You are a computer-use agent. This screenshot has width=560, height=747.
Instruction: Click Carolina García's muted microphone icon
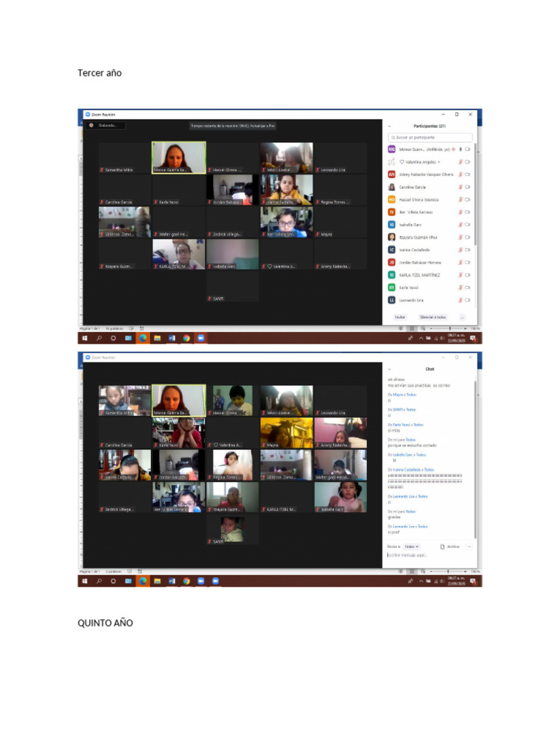pos(461,187)
